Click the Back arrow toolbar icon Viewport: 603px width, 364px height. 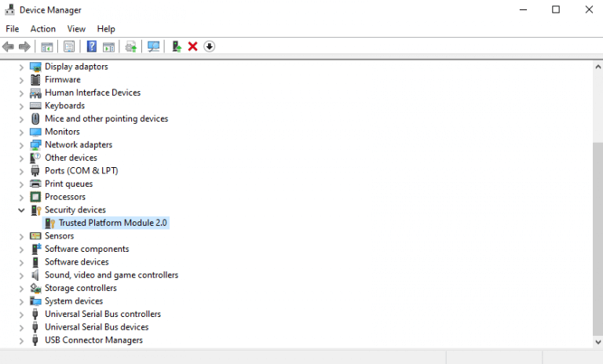tap(8, 47)
